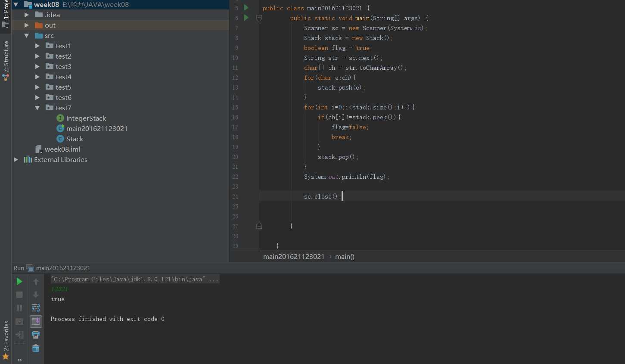
Task: Expand the test4 package
Action: [37, 77]
